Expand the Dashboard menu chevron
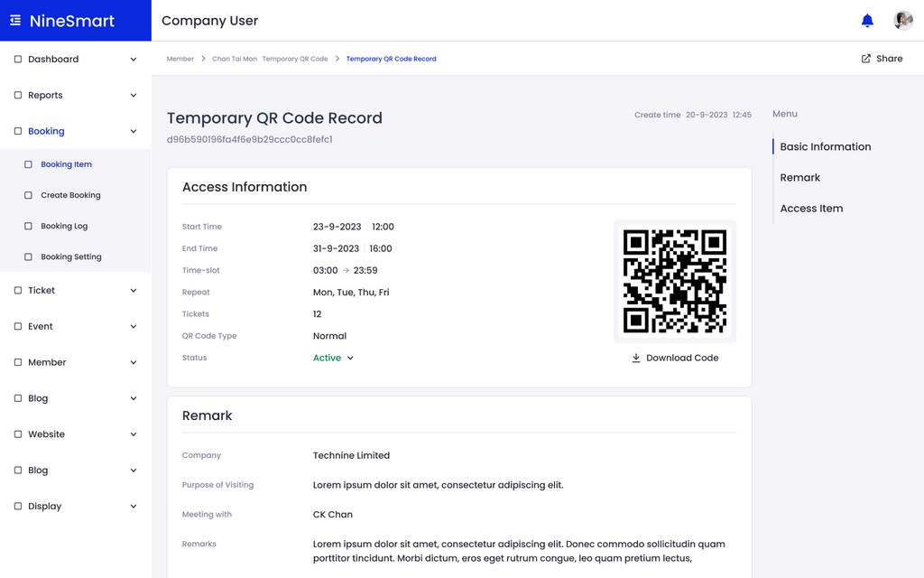Image resolution: width=924 pixels, height=578 pixels. (x=134, y=60)
